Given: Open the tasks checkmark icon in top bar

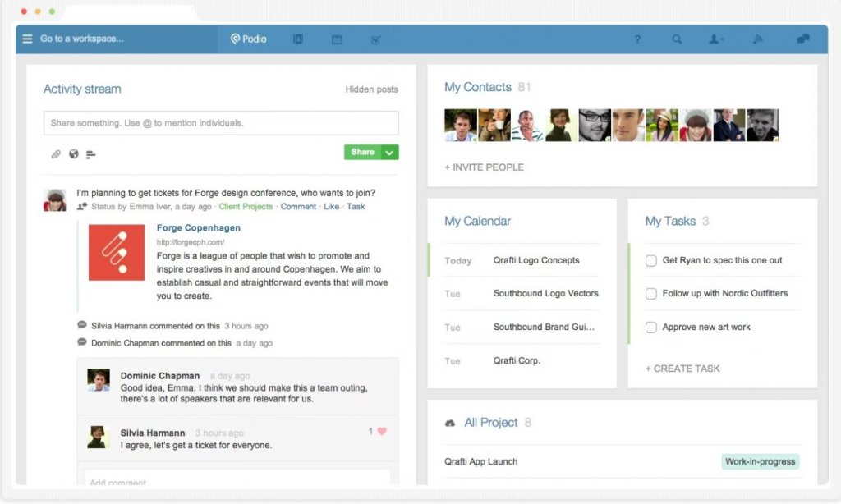Looking at the screenshot, I should coord(375,39).
